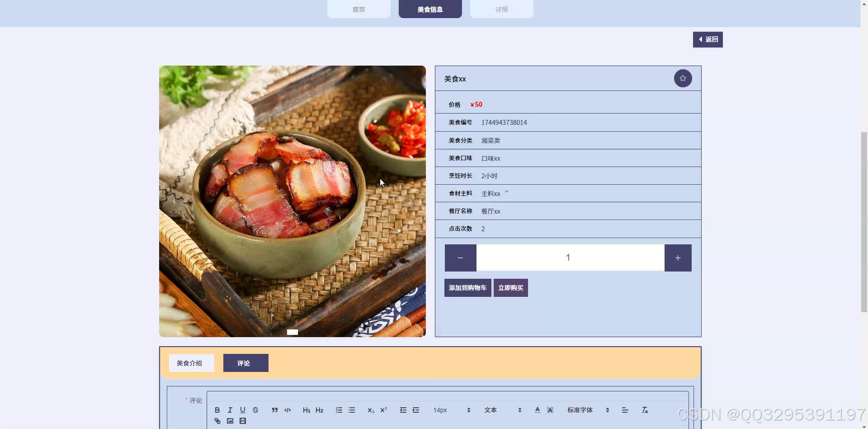
Task: Open the 美食介绍 tab
Action: pos(191,363)
